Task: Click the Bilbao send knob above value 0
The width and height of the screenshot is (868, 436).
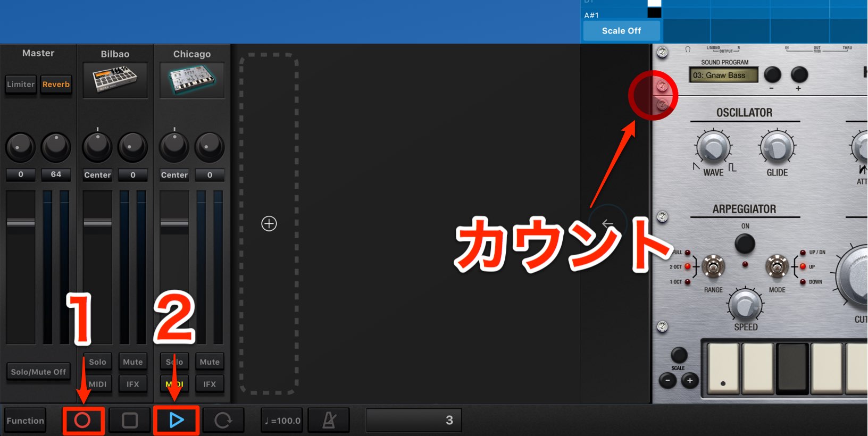Action: [132, 147]
